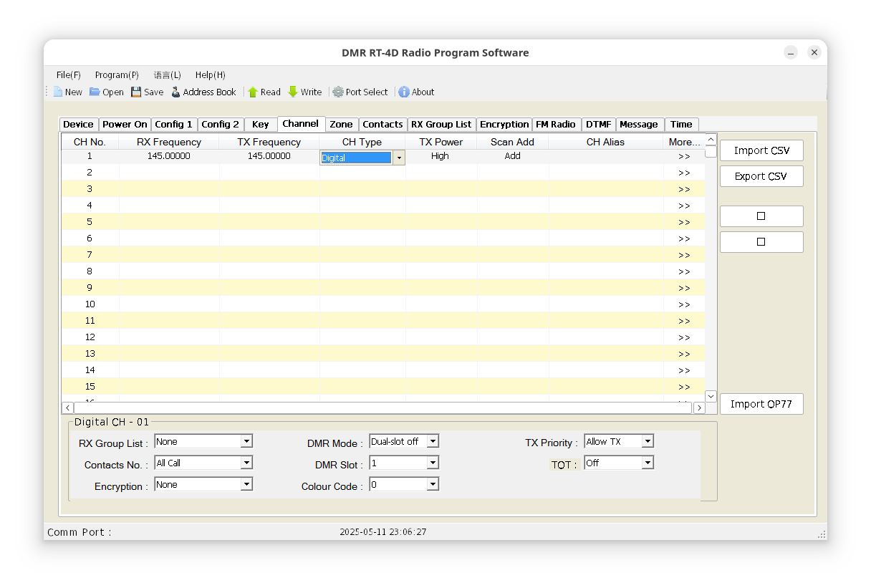Open the File(F) menu
The image size is (871, 588).
[69, 74]
